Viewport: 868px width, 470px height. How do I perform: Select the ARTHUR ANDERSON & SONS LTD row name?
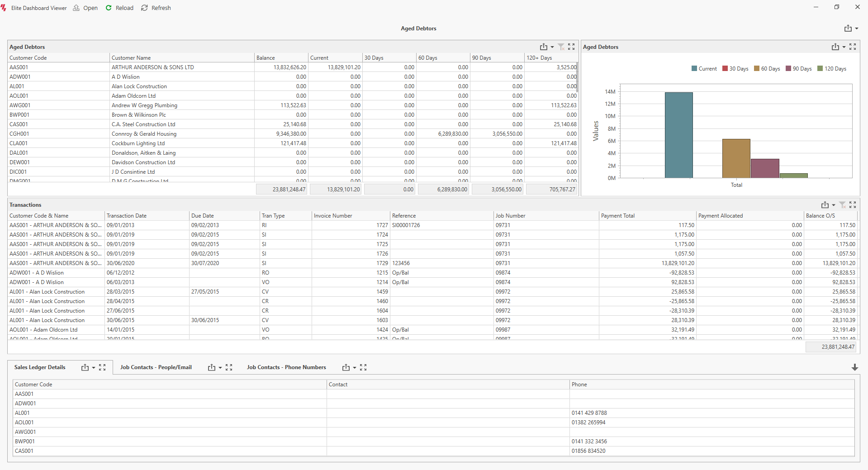click(x=153, y=67)
